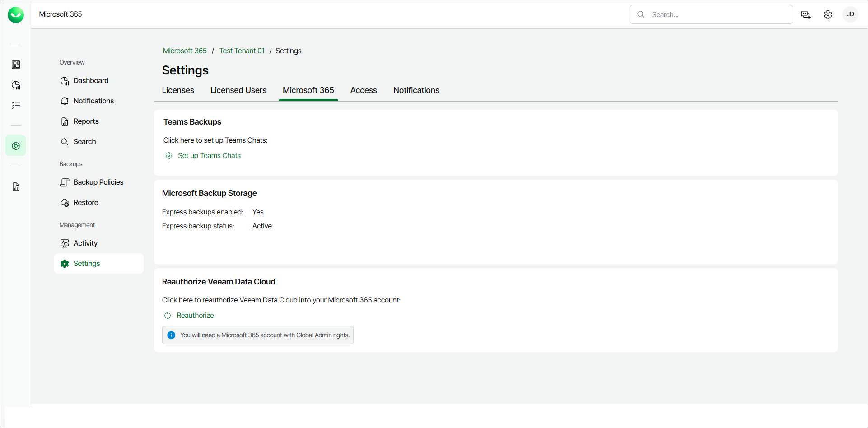Open the settings gear in the top bar
The image size is (868, 428).
pyautogui.click(x=828, y=15)
